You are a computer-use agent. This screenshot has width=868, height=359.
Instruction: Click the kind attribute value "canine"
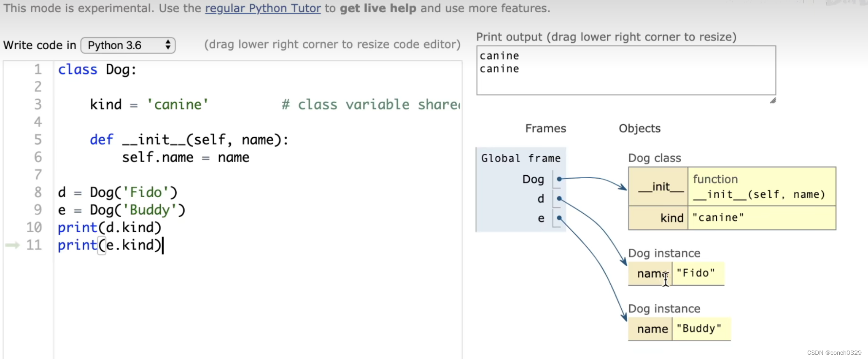pos(718,218)
